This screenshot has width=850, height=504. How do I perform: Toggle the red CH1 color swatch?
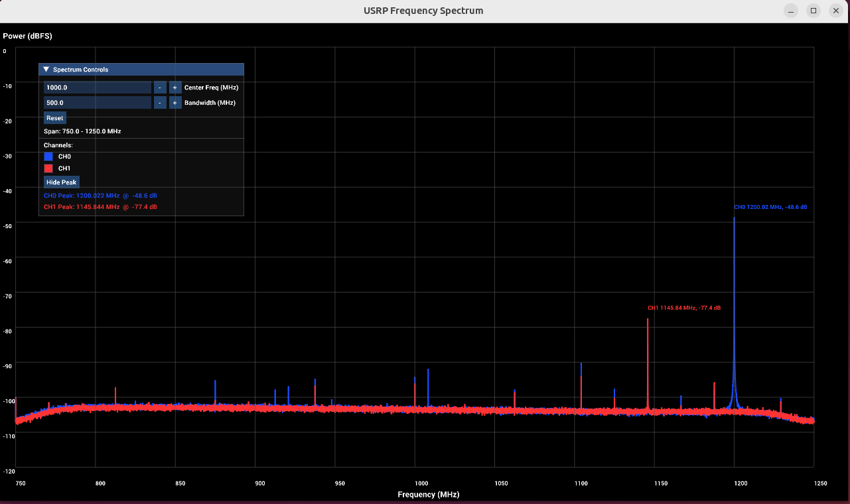(x=48, y=168)
